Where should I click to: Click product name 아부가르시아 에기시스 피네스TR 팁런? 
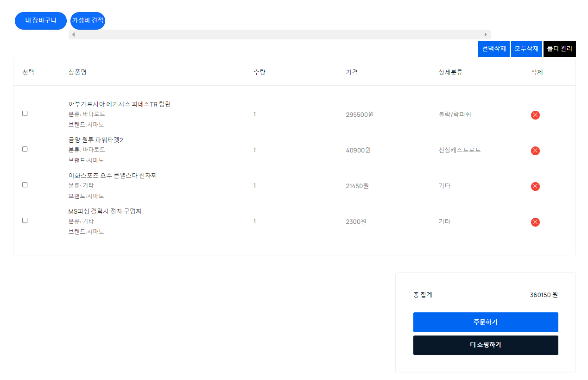pos(120,104)
